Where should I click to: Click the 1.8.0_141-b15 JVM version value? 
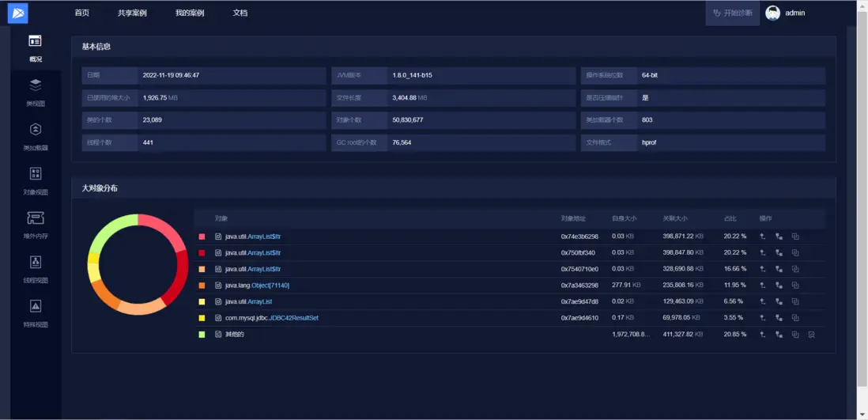coord(413,75)
